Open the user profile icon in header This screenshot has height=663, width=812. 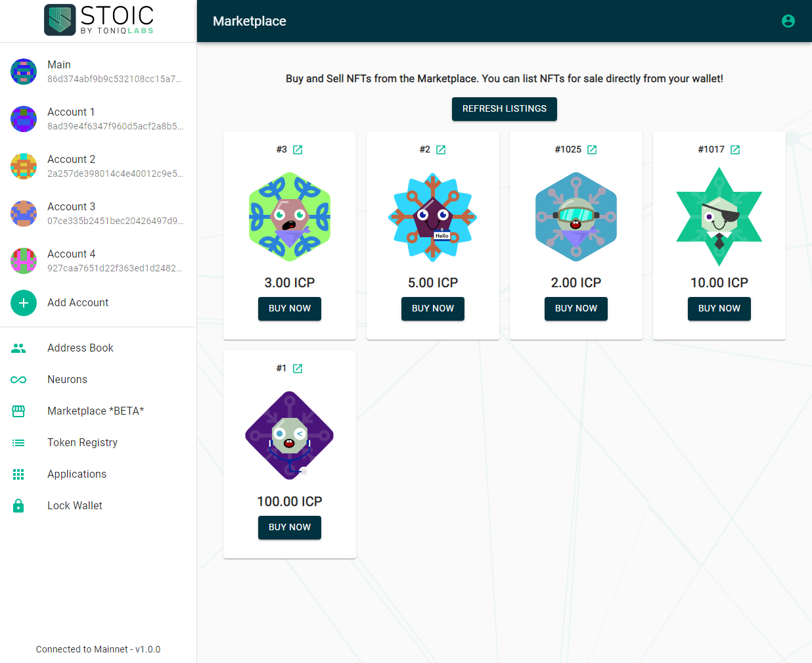(x=788, y=21)
